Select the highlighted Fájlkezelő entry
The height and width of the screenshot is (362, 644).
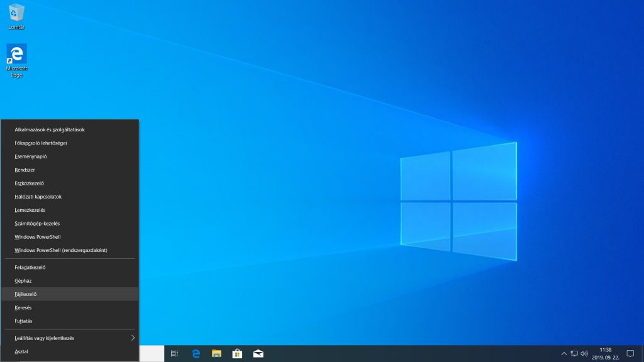pos(70,294)
